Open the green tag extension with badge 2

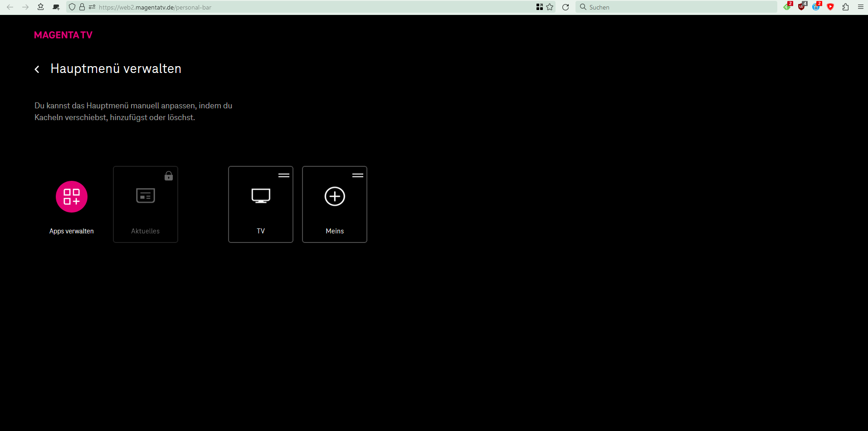coord(787,7)
